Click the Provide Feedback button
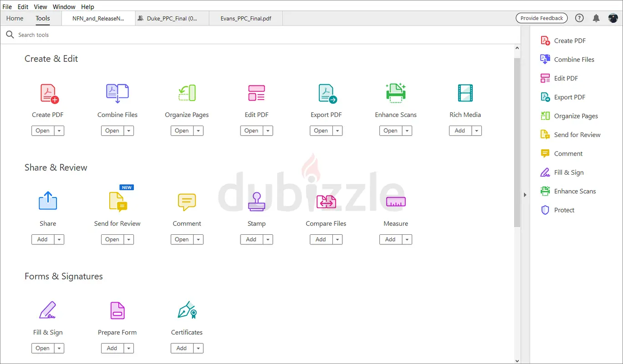623x364 pixels. pos(541,18)
